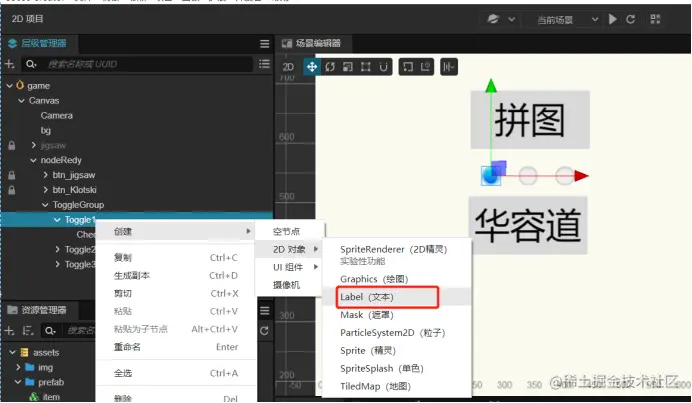The height and width of the screenshot is (403, 692).
Task: Click the 拼图 button in scene
Action: 530,120
